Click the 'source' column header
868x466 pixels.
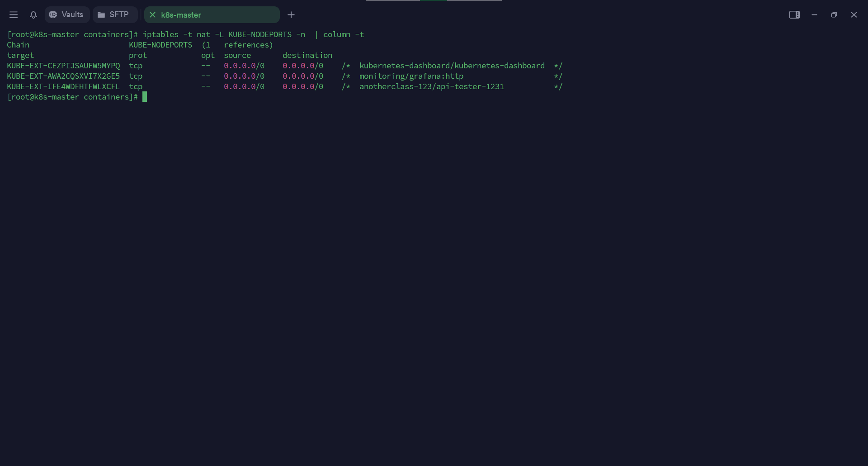[237, 55]
